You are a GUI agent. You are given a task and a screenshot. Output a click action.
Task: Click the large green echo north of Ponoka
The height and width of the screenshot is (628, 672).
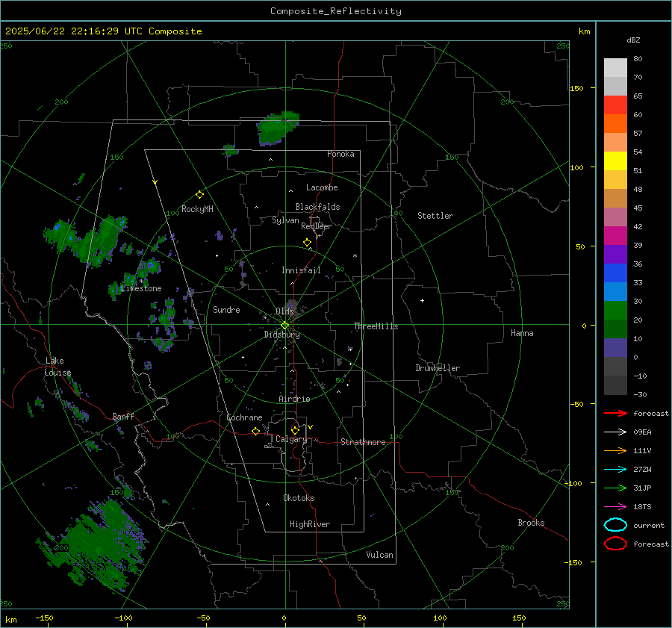click(x=277, y=128)
